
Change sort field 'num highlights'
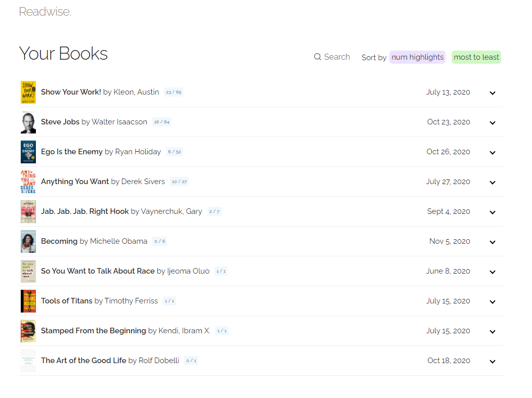[417, 57]
